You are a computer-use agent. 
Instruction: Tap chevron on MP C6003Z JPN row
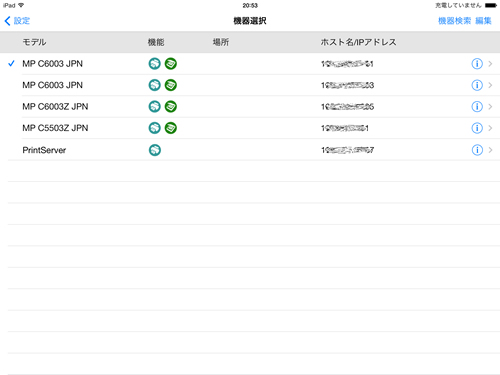click(x=490, y=107)
